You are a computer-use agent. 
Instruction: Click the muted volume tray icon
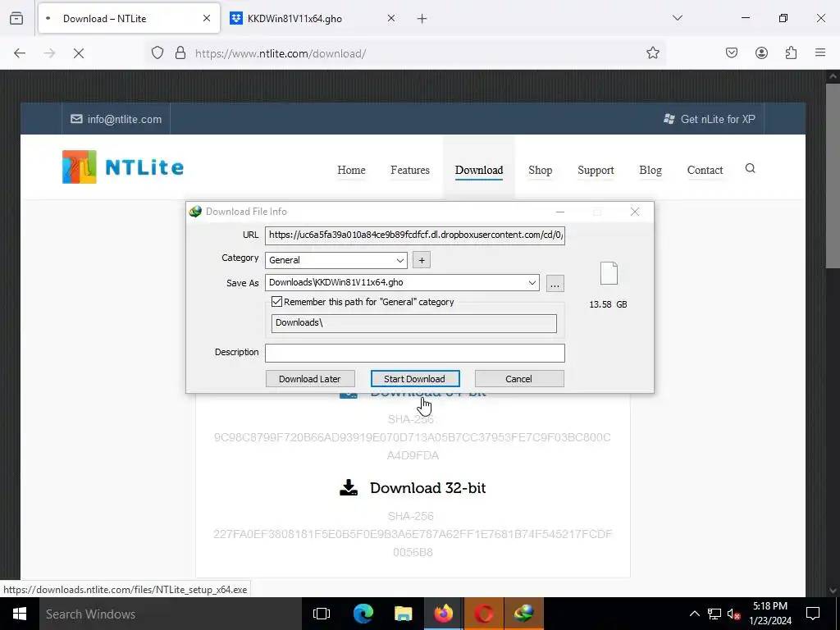734,614
